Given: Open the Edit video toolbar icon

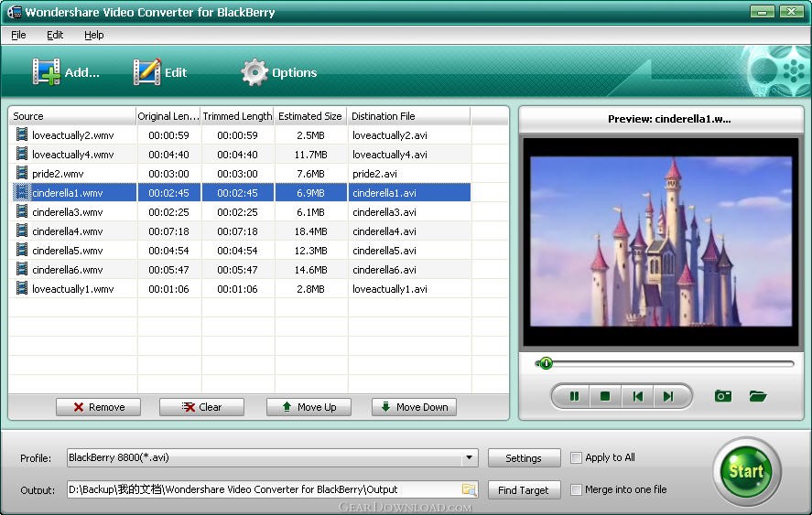Looking at the screenshot, I should pos(147,72).
